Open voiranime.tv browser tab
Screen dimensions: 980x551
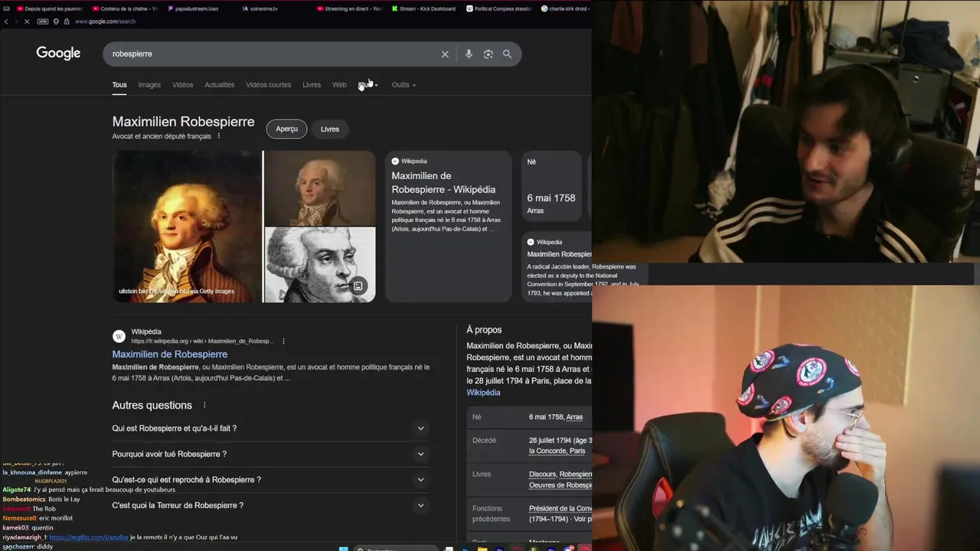(260, 8)
